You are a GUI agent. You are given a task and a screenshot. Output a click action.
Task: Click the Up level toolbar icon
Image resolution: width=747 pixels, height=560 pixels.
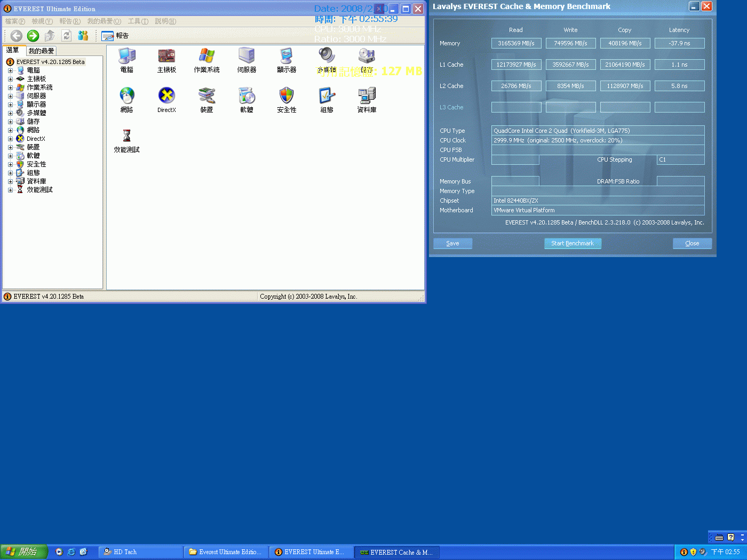click(50, 36)
